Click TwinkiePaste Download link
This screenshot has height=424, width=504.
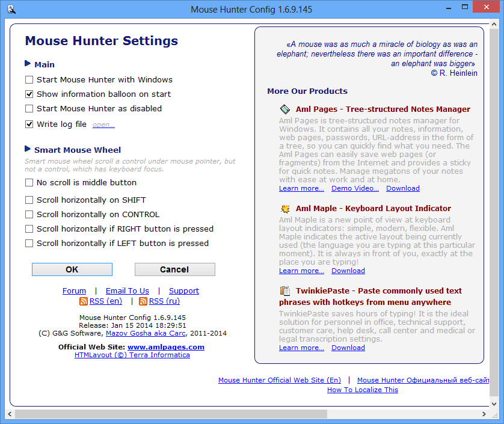tap(348, 348)
